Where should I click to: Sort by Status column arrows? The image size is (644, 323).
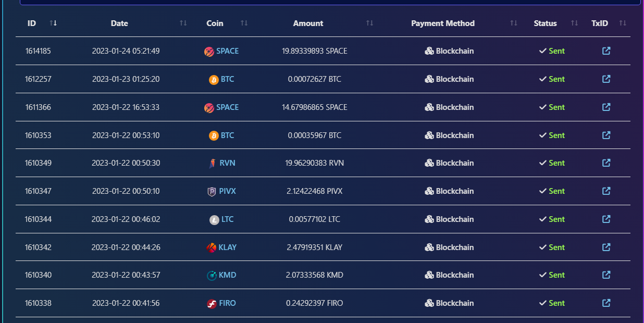click(x=574, y=23)
